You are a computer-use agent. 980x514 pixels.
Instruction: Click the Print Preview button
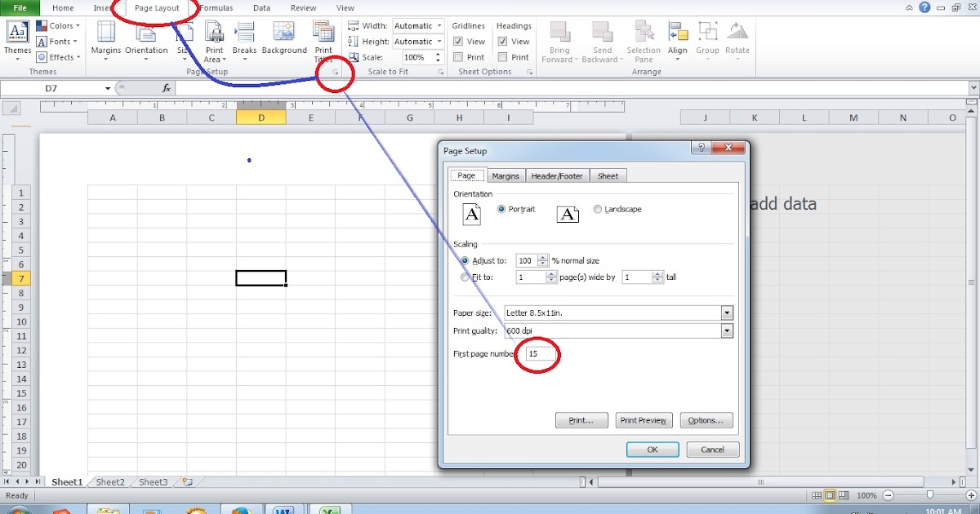[x=644, y=420]
